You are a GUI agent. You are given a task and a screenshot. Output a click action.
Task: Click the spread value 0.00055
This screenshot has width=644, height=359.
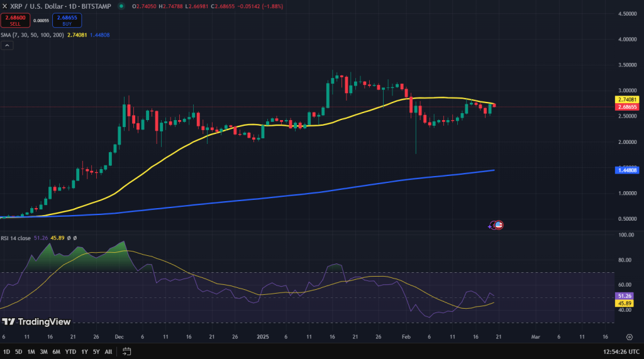41,21
